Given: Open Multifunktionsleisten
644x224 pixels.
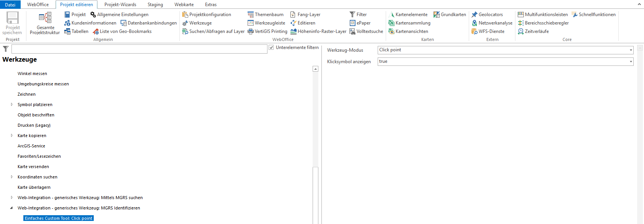Looking at the screenshot, I should click(543, 15).
